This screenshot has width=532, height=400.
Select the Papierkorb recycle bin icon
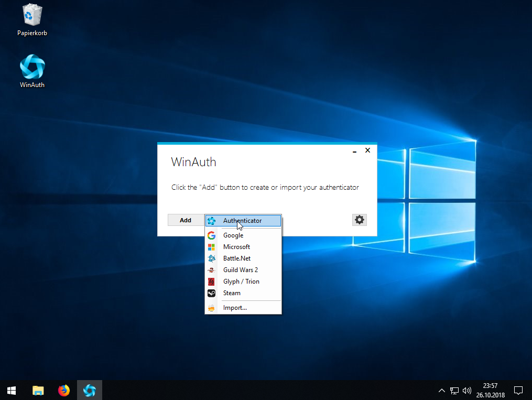(x=32, y=16)
